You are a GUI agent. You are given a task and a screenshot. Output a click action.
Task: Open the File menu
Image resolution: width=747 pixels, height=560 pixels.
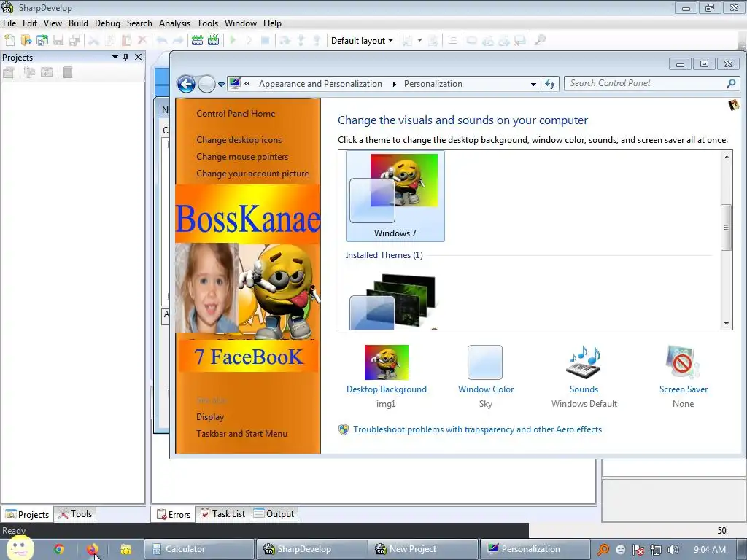[9, 23]
